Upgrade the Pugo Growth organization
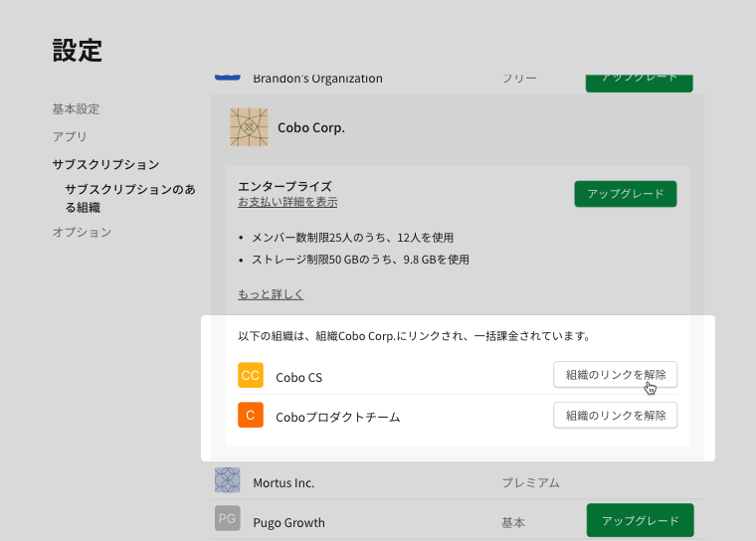Viewport: 756px width, 541px height. pos(641,520)
